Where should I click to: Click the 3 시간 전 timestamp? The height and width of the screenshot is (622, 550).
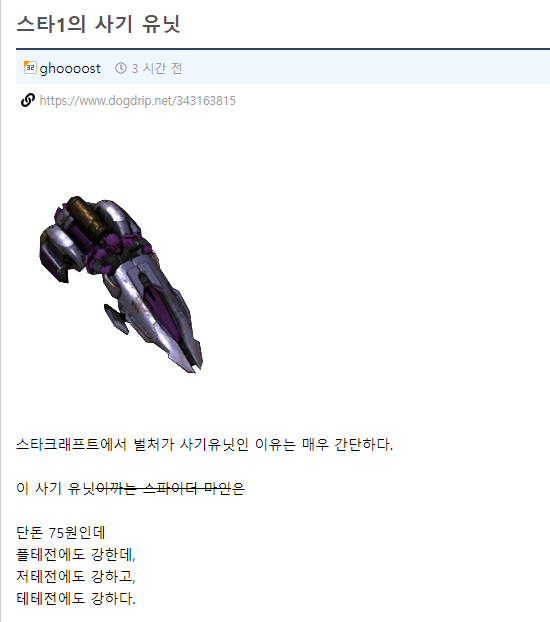(157, 69)
